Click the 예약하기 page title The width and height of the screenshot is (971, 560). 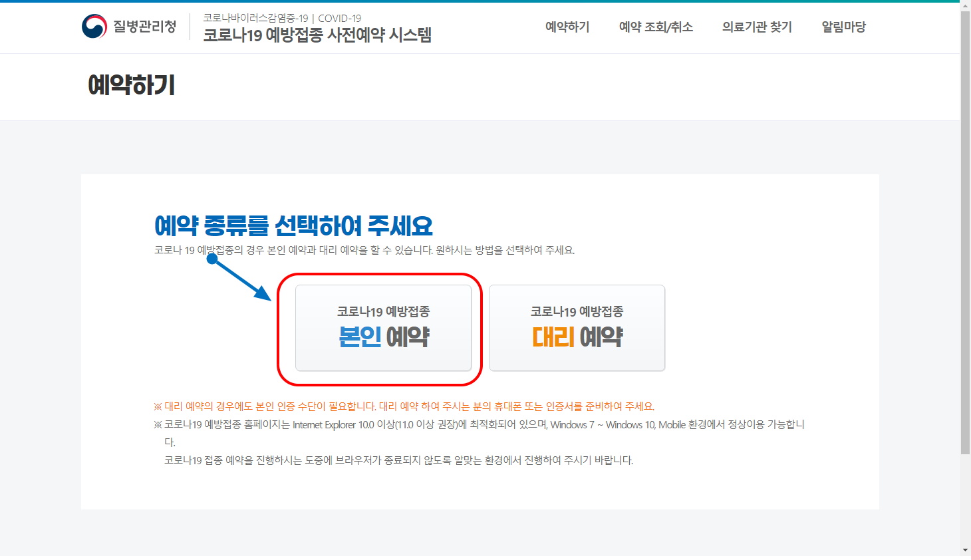tap(132, 85)
